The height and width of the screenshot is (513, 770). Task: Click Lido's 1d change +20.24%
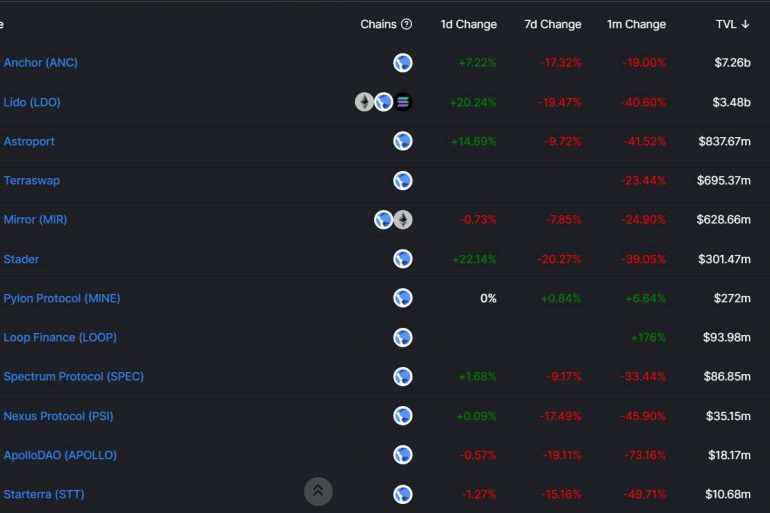pyautogui.click(x=473, y=102)
